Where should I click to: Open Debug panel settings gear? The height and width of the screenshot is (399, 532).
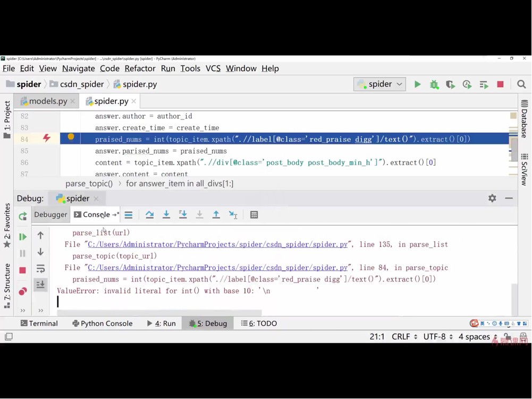tap(492, 198)
